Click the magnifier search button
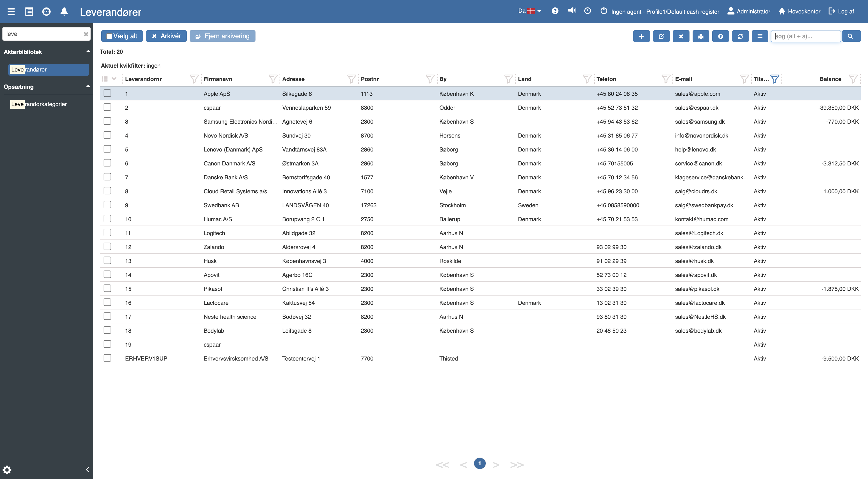Viewport: 868px width, 479px height. coord(850,36)
